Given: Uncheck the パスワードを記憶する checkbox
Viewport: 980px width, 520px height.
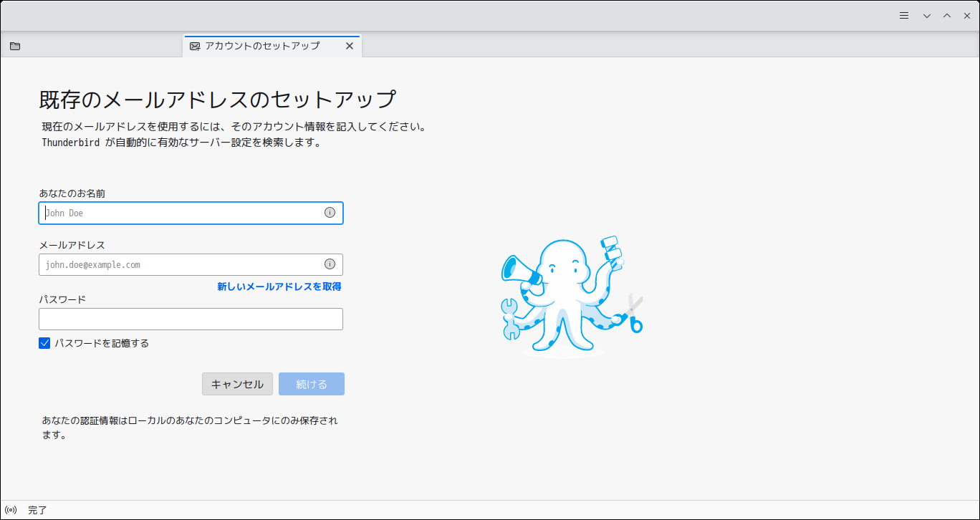Looking at the screenshot, I should pyautogui.click(x=44, y=343).
